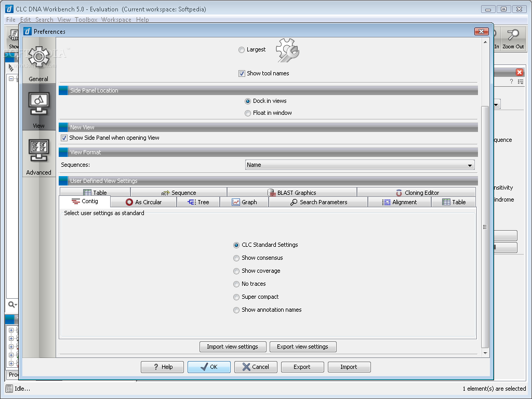Collapse the top tree node in navigation
The image size is (532, 399).
tap(11, 79)
